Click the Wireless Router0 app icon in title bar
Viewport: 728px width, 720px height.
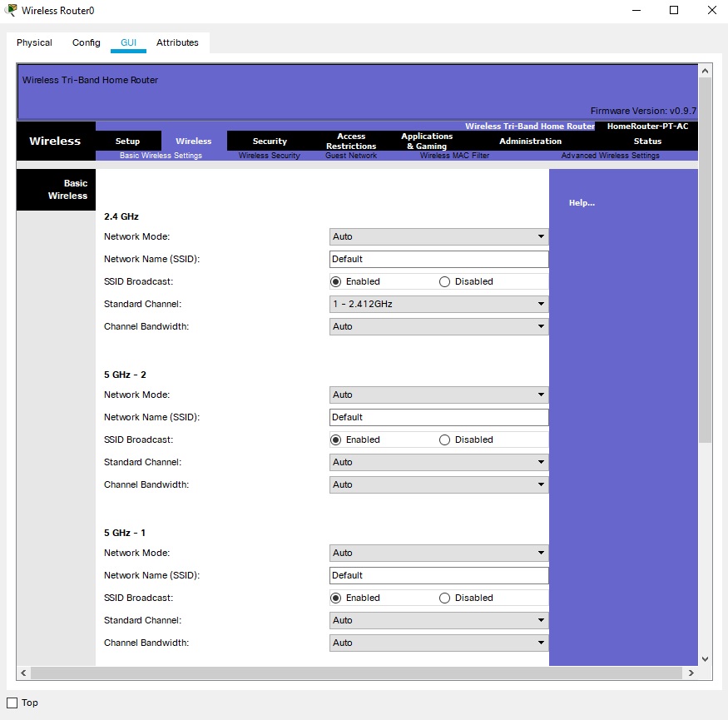(12, 11)
